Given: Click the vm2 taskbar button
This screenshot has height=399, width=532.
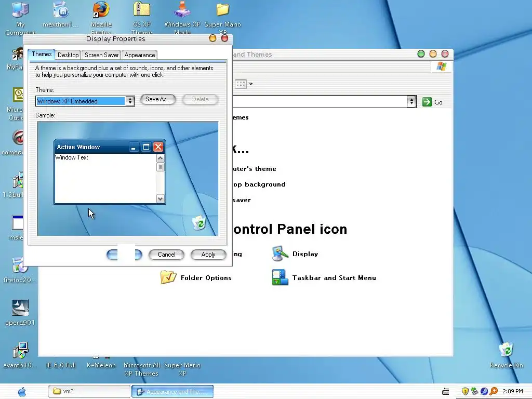Looking at the screenshot, I should (x=89, y=391).
